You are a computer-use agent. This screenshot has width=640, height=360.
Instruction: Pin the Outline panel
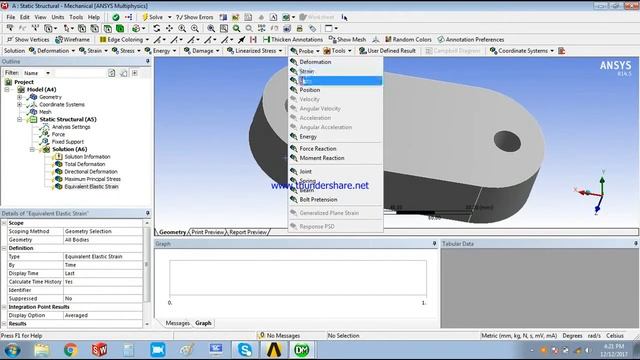[148, 61]
